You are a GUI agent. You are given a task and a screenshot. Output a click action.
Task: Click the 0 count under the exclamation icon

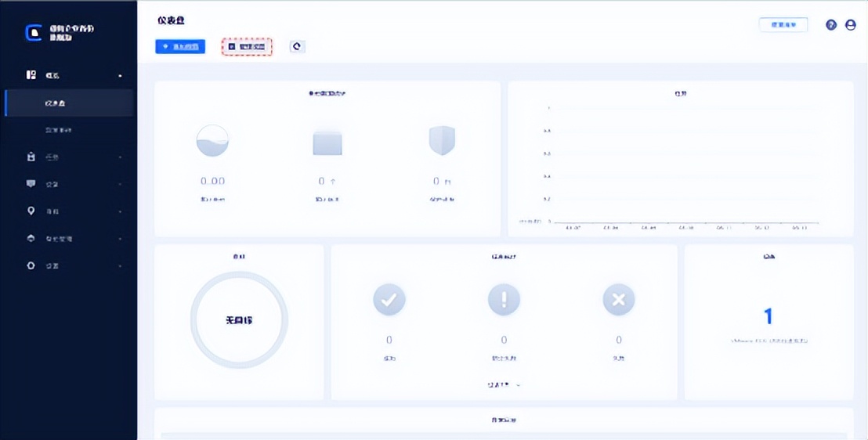(504, 339)
